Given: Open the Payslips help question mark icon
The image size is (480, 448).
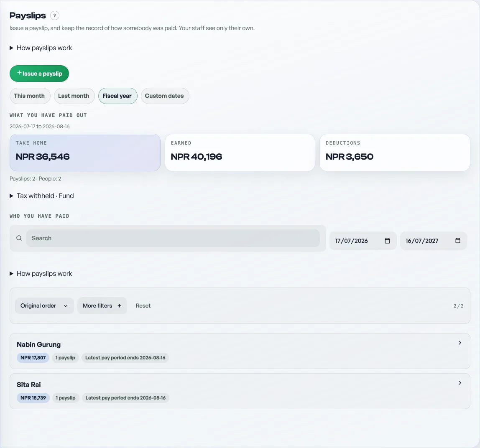Looking at the screenshot, I should tap(54, 15).
